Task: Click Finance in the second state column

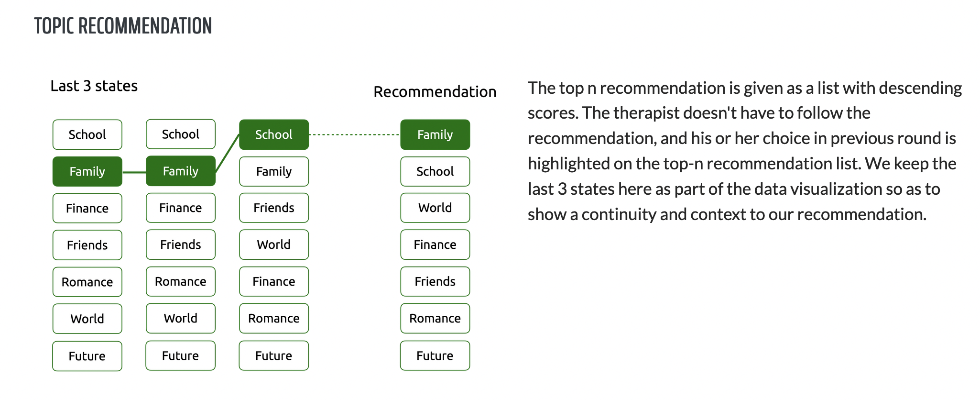Action: (181, 208)
